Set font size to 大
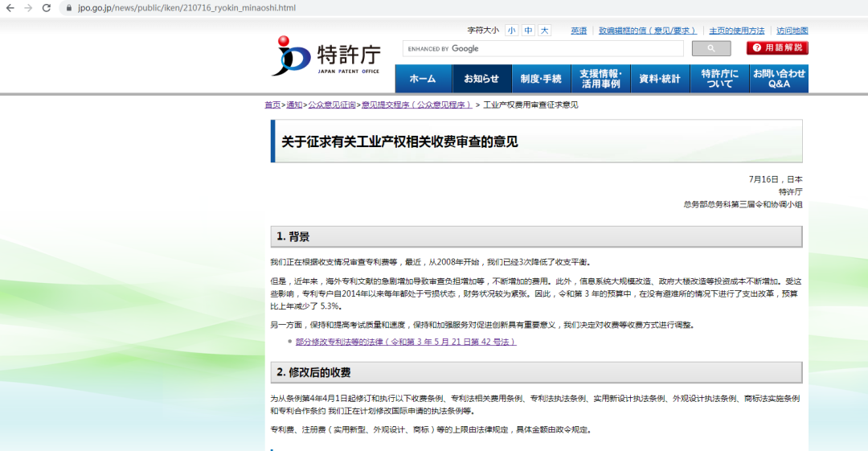This screenshot has width=868, height=451. 545,31
